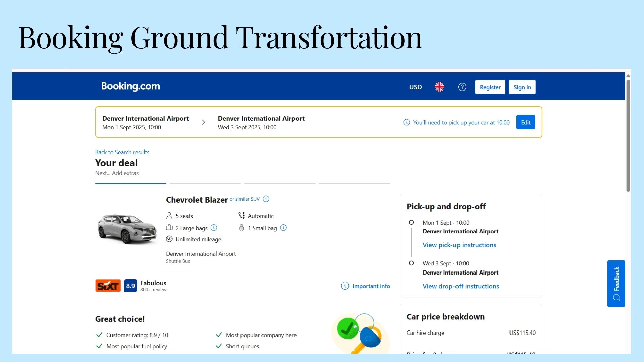Click the Chevrolet Blazer car image
Image resolution: width=644 pixels, height=362 pixels.
127,229
